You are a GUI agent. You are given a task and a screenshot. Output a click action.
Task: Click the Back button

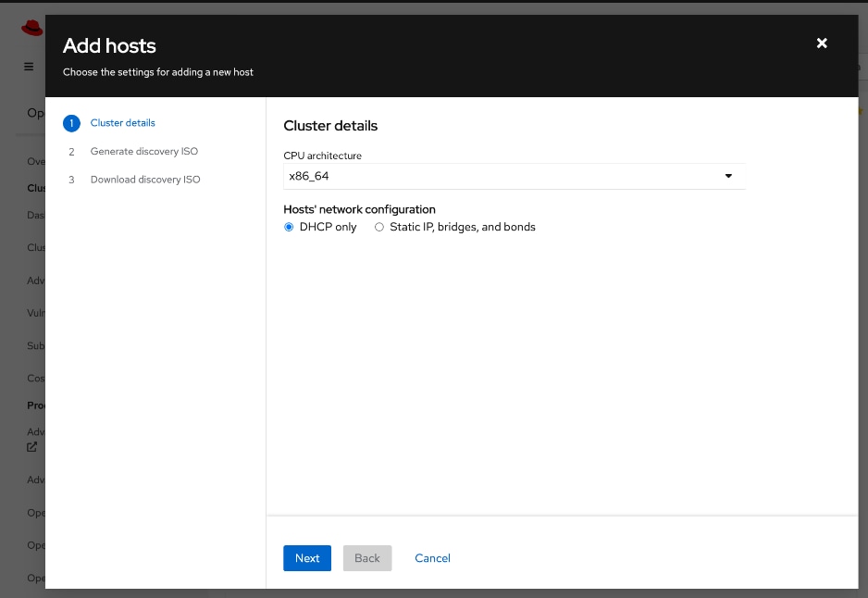click(x=366, y=558)
